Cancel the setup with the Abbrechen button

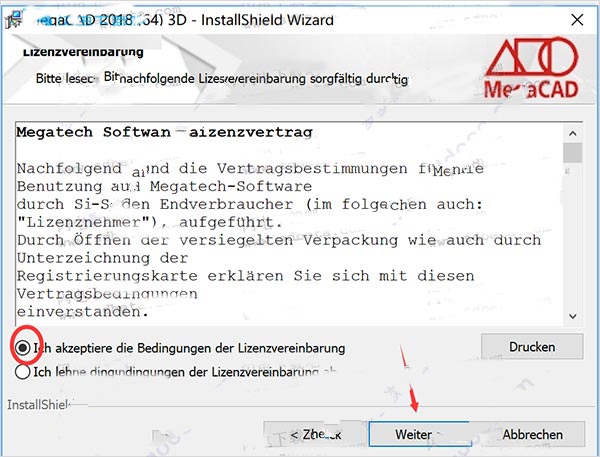click(x=533, y=434)
